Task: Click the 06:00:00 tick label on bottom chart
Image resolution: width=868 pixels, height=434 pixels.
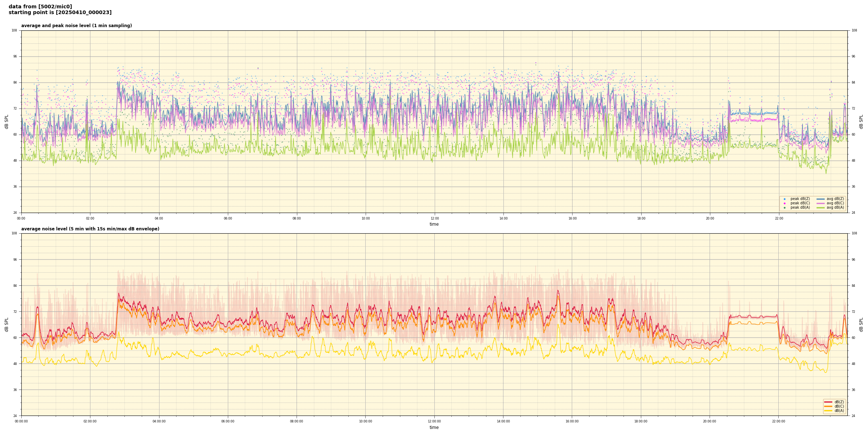Action: tap(228, 421)
